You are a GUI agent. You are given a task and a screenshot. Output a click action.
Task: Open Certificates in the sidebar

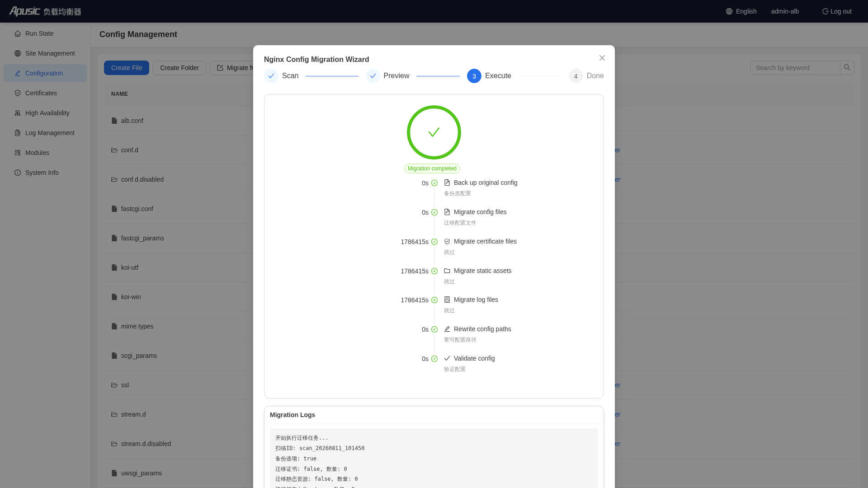pyautogui.click(x=45, y=93)
